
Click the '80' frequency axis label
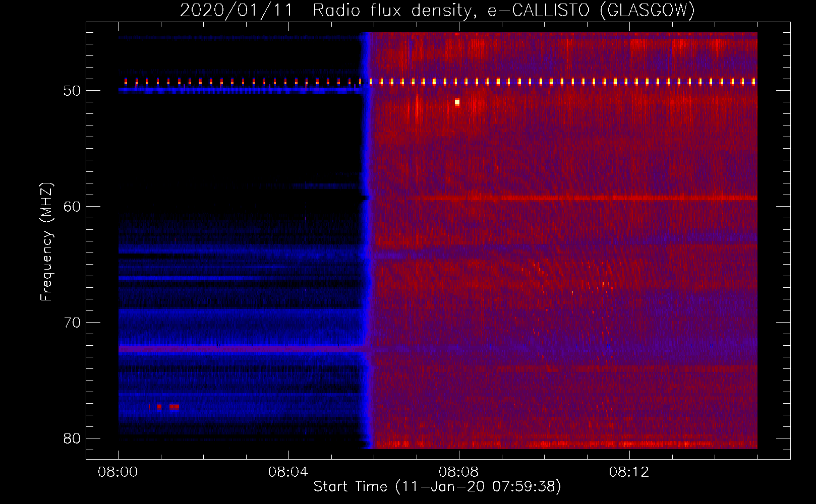click(72, 438)
